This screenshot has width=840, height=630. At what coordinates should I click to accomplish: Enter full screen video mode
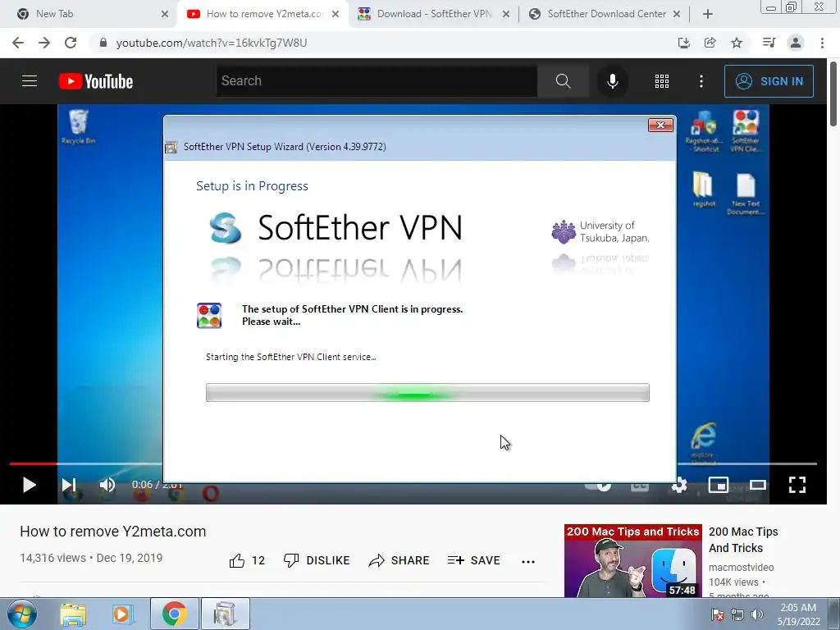pos(797,485)
